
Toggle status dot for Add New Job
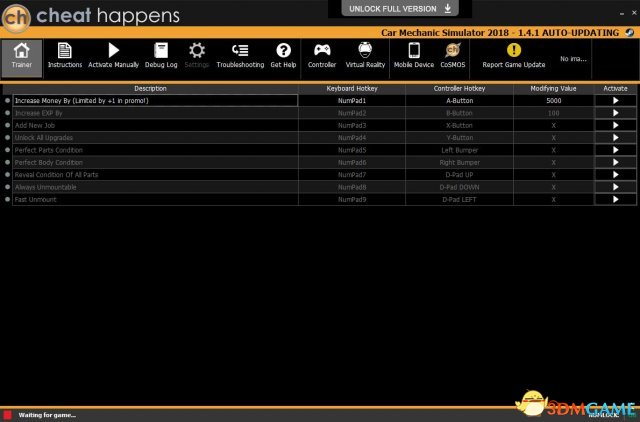7,125
